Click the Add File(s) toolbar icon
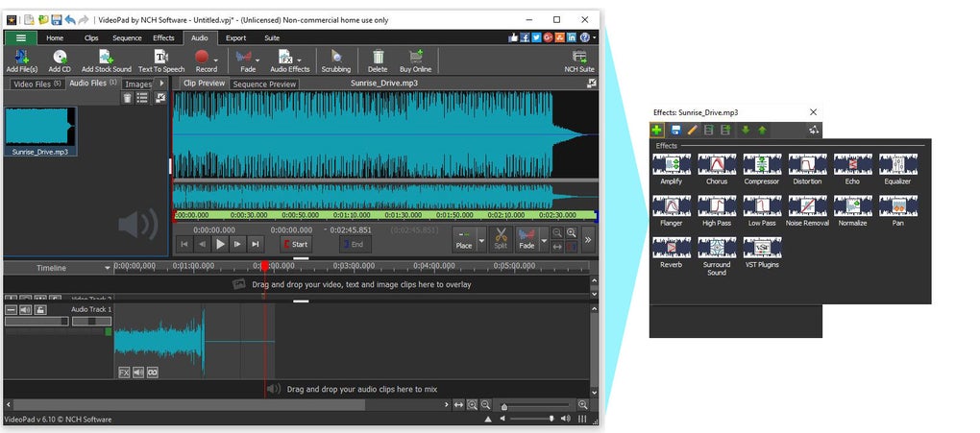Viewport: 980px width, 433px height. pyautogui.click(x=22, y=61)
